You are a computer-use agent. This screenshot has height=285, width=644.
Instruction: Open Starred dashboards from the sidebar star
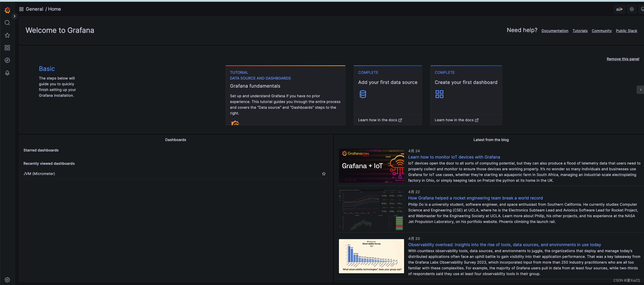[x=7, y=35]
